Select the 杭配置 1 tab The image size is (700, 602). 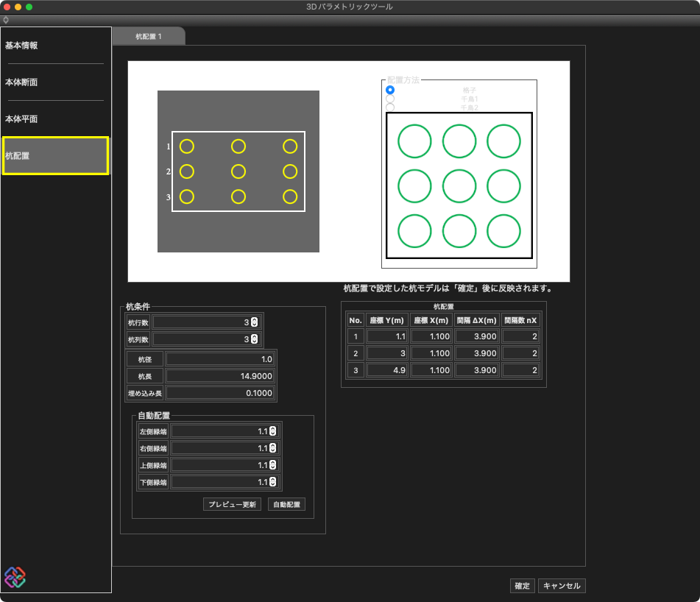pyautogui.click(x=149, y=36)
